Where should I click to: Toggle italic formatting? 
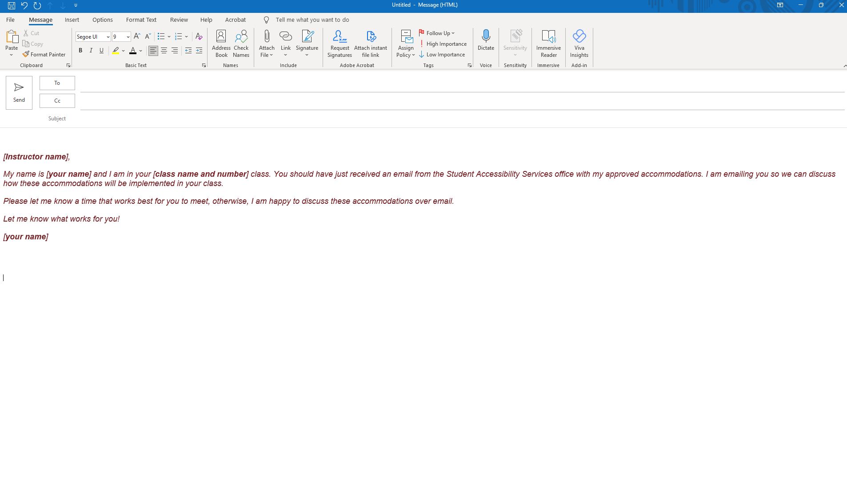pyautogui.click(x=91, y=51)
